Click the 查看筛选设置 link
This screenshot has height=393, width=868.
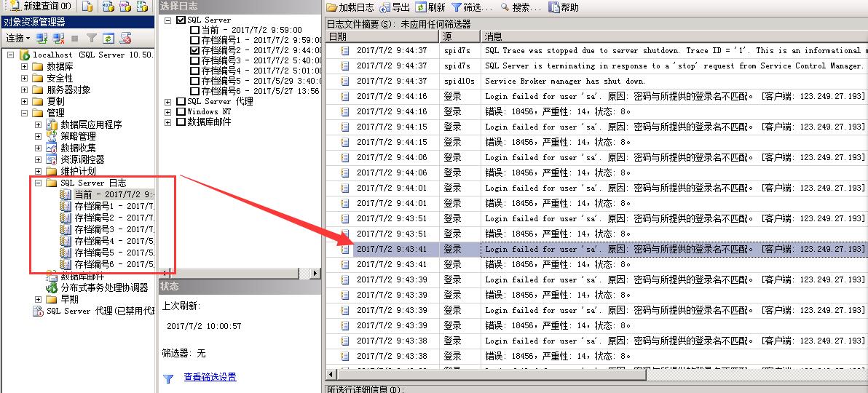(210, 377)
